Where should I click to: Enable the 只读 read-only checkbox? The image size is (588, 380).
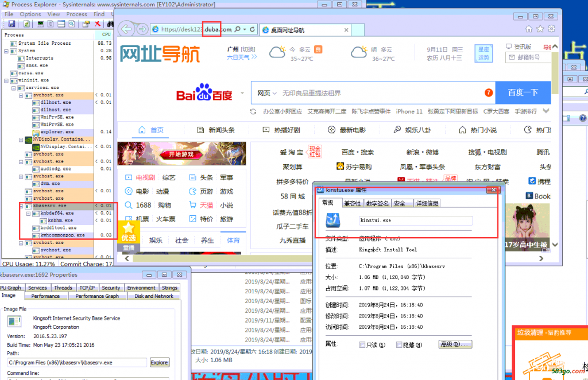coord(362,344)
